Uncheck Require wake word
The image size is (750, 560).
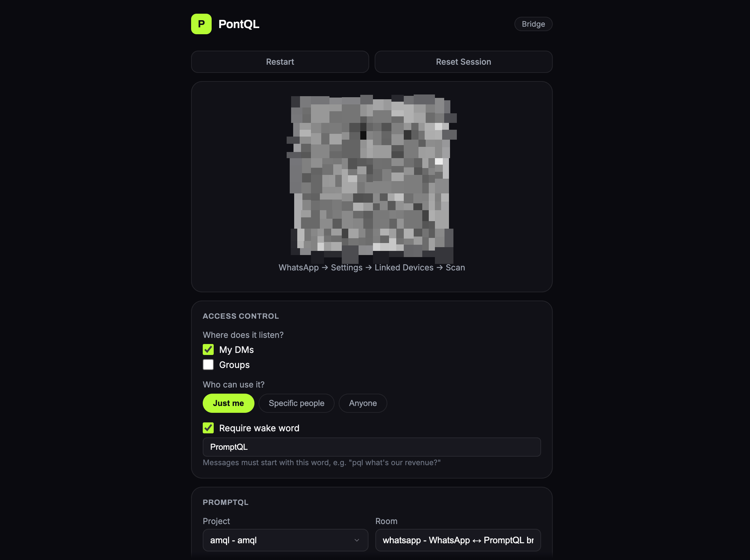point(208,428)
